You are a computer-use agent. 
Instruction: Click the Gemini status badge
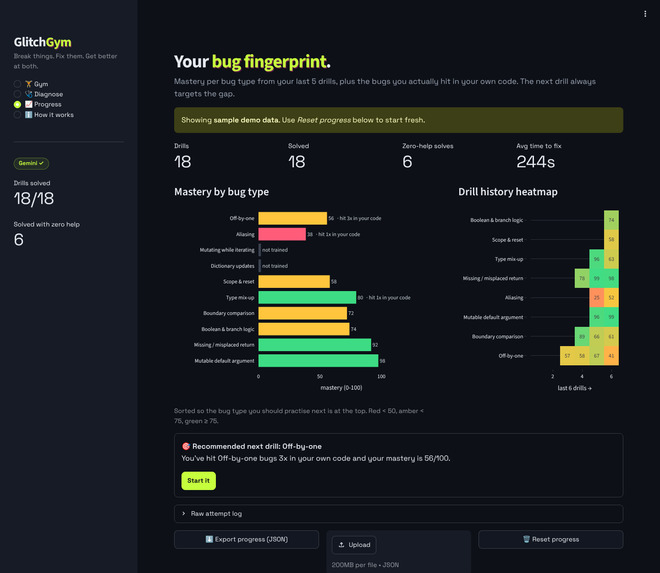point(31,163)
